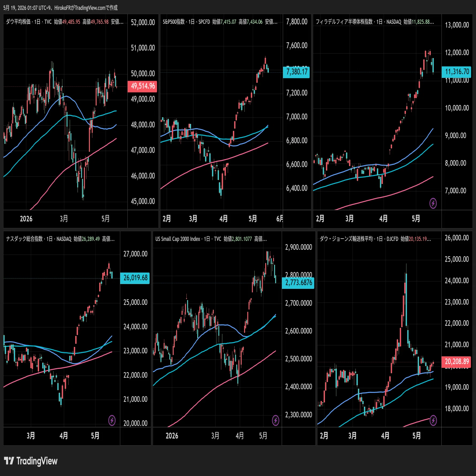Click the 5月 marker on Dow time axis
This screenshot has height=476, width=476.
tap(105, 219)
